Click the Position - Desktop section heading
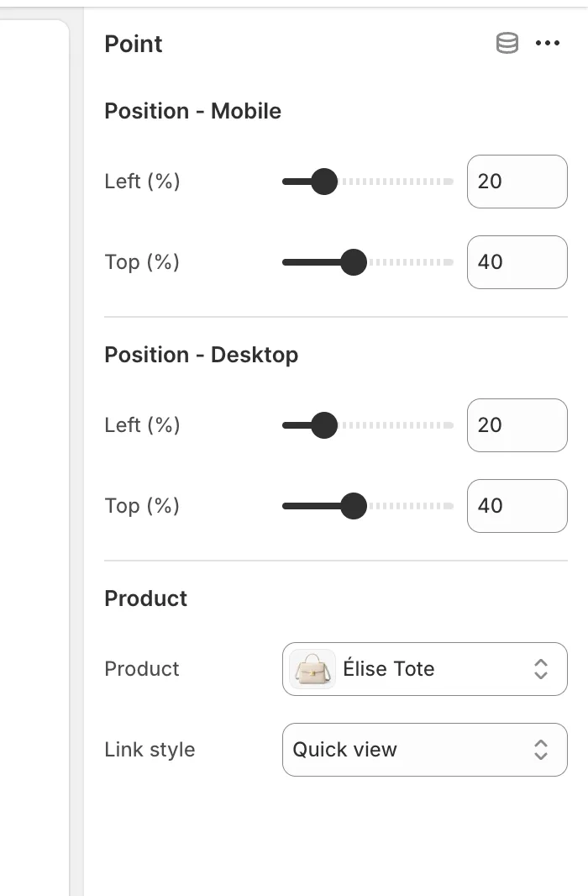Screen dimensions: 588x896 [x=201, y=355]
